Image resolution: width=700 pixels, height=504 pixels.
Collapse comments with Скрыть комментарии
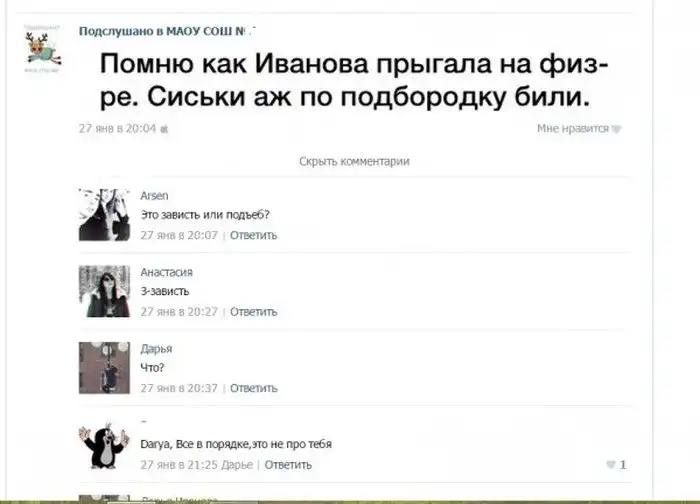pyautogui.click(x=354, y=161)
